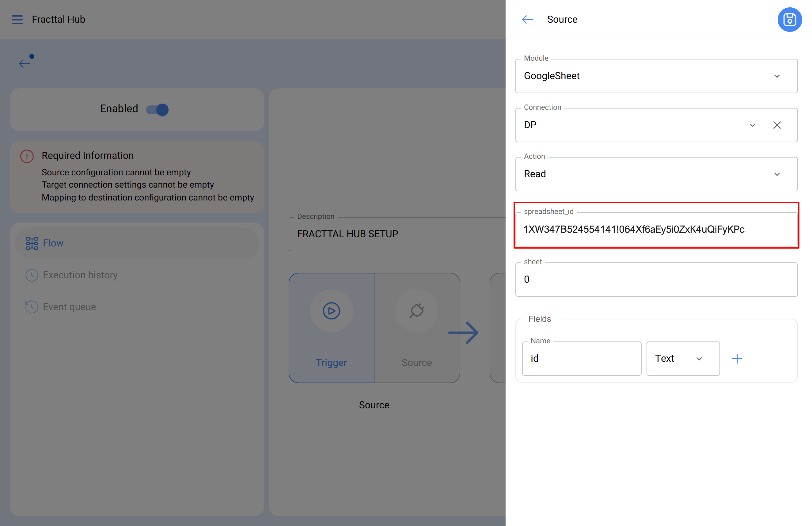Clear the DP connection with the X
Viewport: 812px width, 526px height.
(777, 125)
